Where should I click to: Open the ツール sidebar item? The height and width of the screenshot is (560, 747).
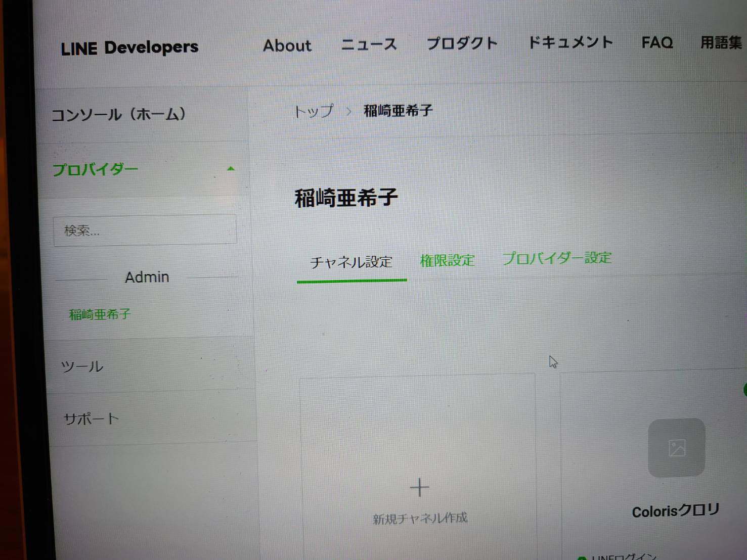tap(82, 366)
